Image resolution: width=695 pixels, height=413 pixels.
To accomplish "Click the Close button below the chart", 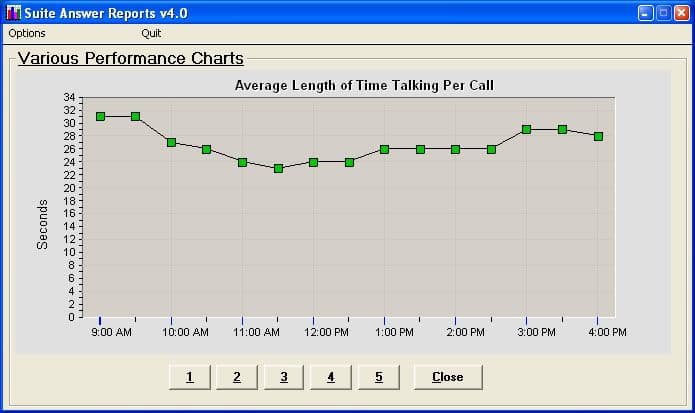I will 447,377.
